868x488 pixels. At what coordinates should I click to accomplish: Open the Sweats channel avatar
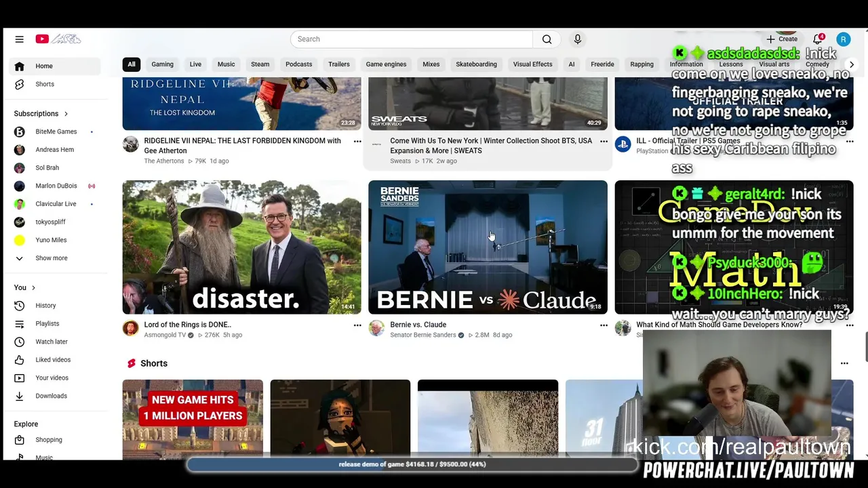[x=376, y=144]
